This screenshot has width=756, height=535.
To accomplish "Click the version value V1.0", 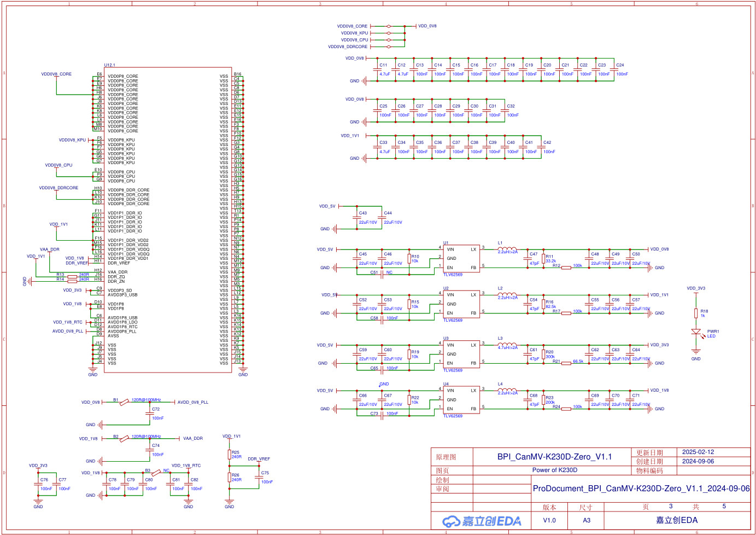I will point(549,521).
